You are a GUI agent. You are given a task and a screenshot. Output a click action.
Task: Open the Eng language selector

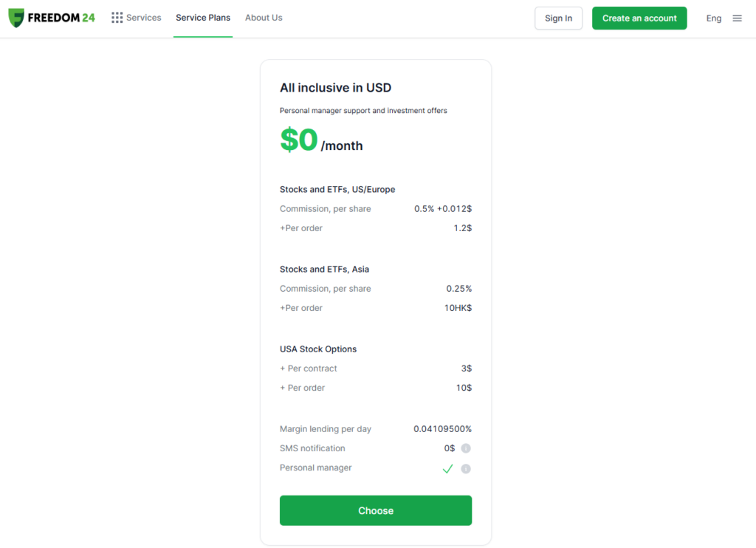click(x=713, y=18)
